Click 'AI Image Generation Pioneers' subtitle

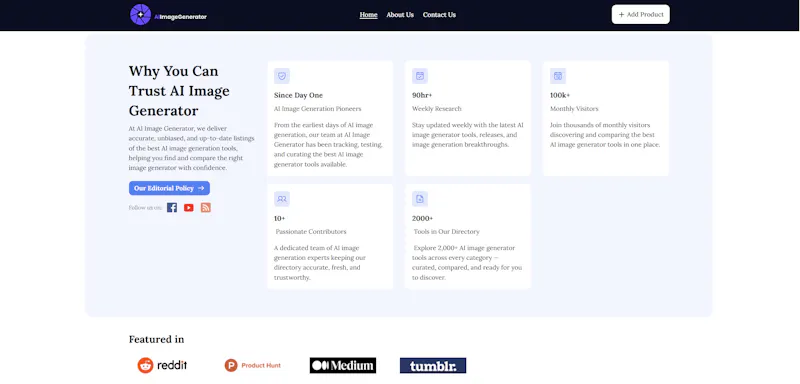click(317, 109)
